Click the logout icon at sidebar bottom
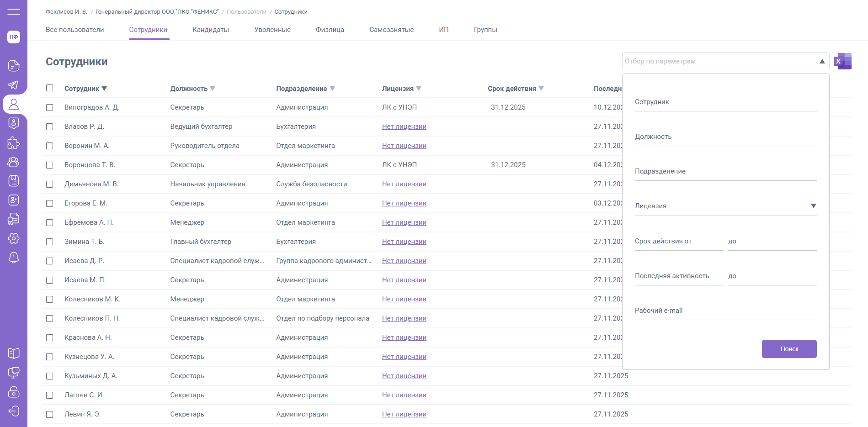This screenshot has width=868, height=427. pyautogui.click(x=14, y=411)
